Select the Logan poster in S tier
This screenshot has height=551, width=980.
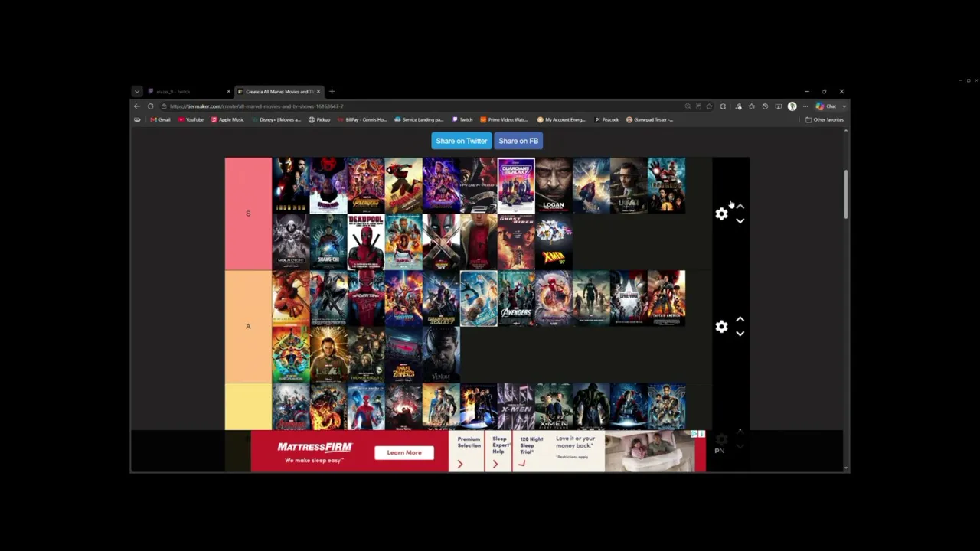click(554, 186)
